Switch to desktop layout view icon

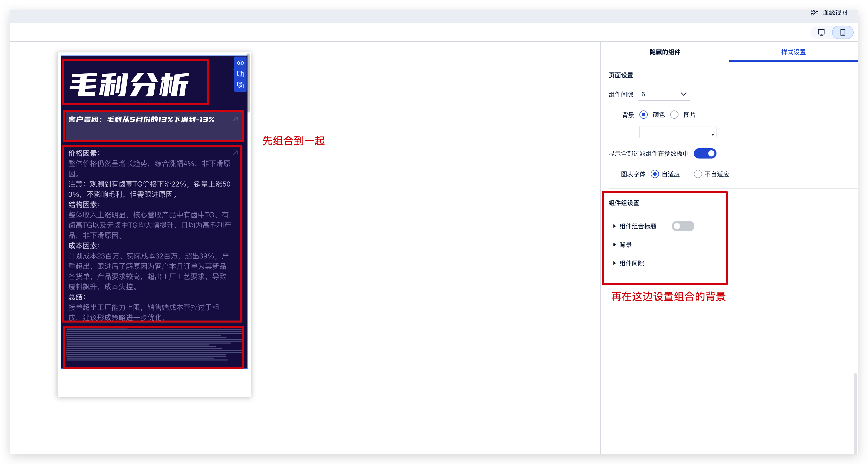click(x=821, y=32)
